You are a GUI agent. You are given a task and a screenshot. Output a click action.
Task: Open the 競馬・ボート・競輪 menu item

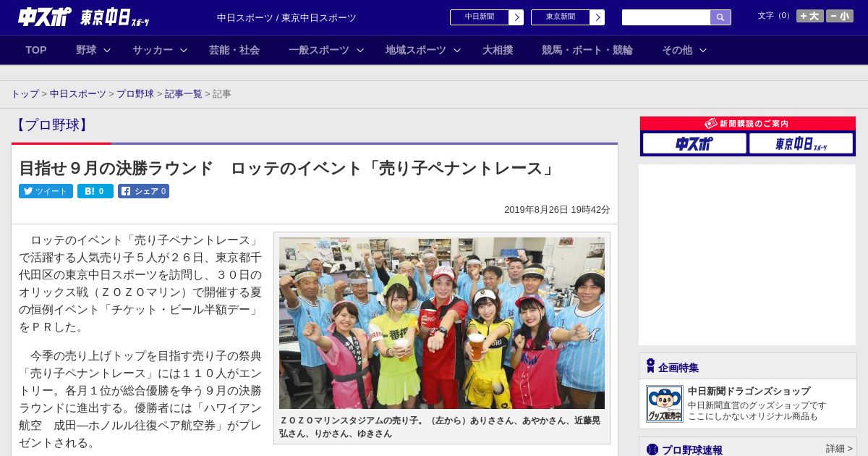(587, 50)
